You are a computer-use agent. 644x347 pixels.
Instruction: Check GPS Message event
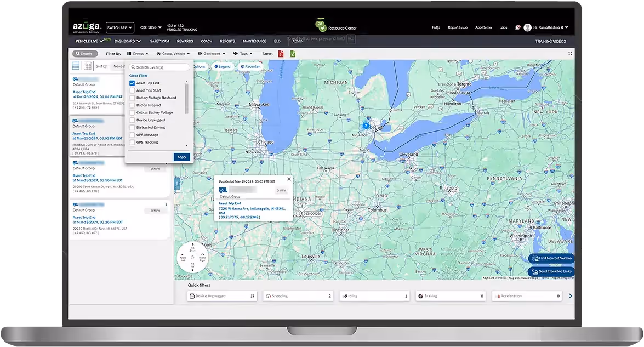click(x=132, y=135)
